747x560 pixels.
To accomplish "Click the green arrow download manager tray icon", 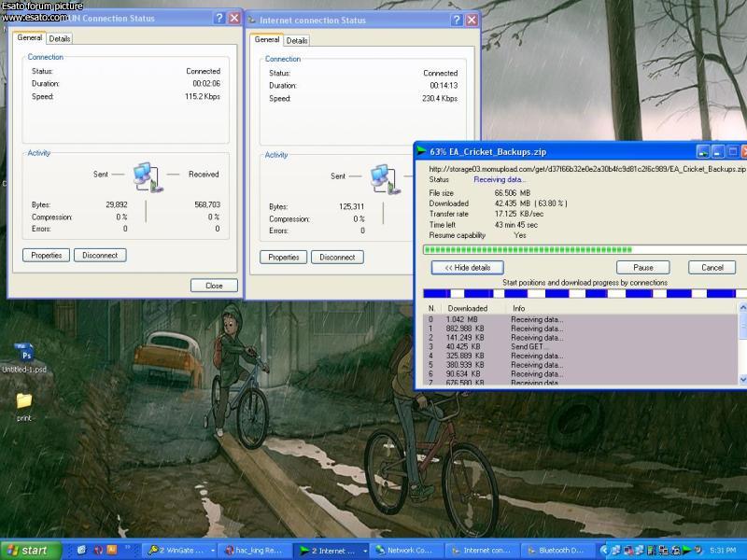I will coord(686,550).
